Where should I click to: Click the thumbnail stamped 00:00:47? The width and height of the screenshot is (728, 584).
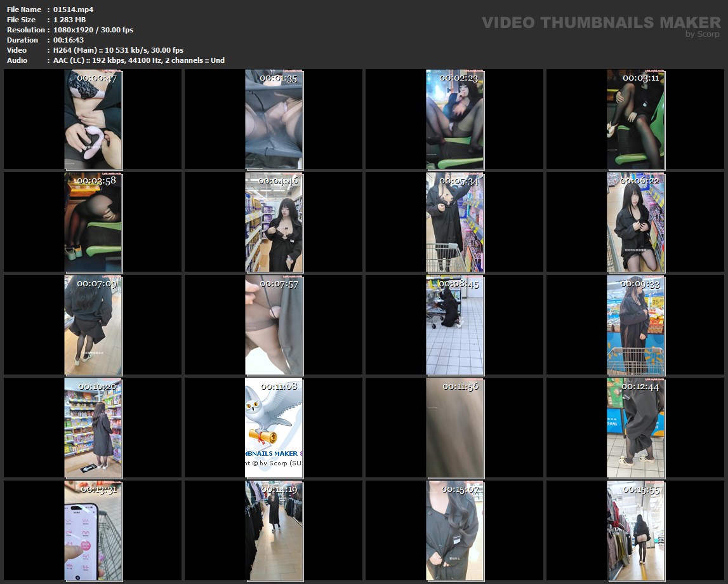coord(93,119)
